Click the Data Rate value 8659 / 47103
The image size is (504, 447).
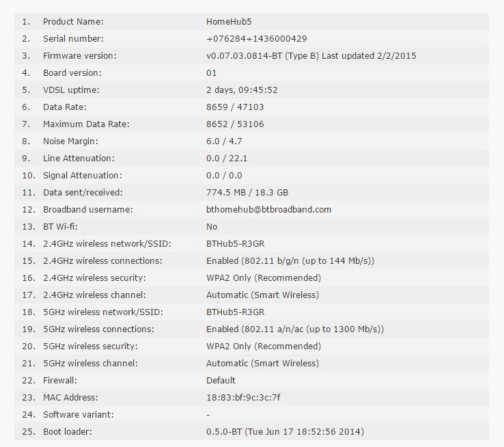click(x=235, y=107)
